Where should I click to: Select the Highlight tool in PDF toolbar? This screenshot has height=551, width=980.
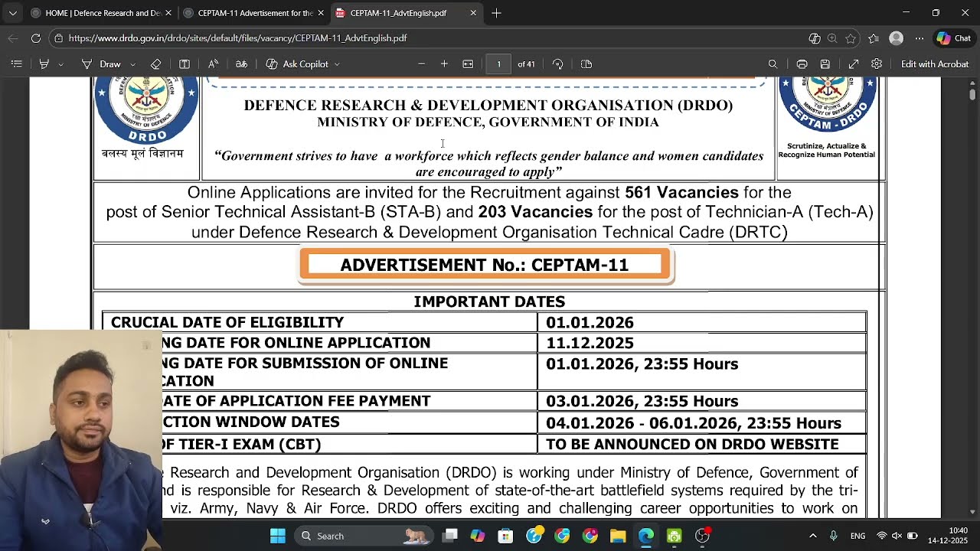[x=44, y=64]
